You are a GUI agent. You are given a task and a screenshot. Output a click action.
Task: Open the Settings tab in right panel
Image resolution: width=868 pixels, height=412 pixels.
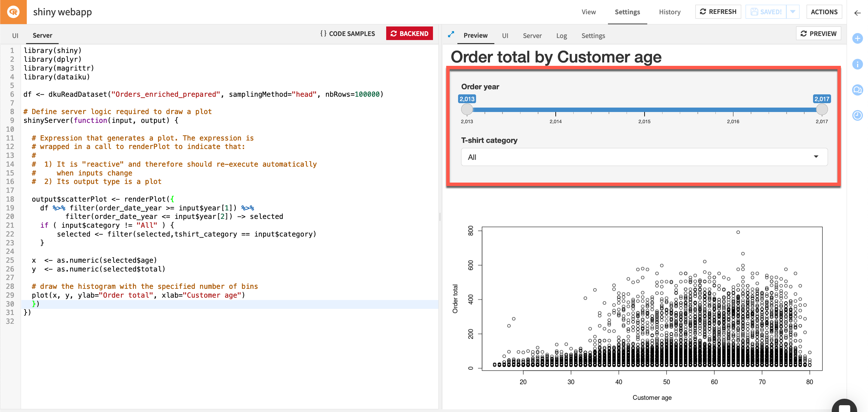click(x=593, y=36)
